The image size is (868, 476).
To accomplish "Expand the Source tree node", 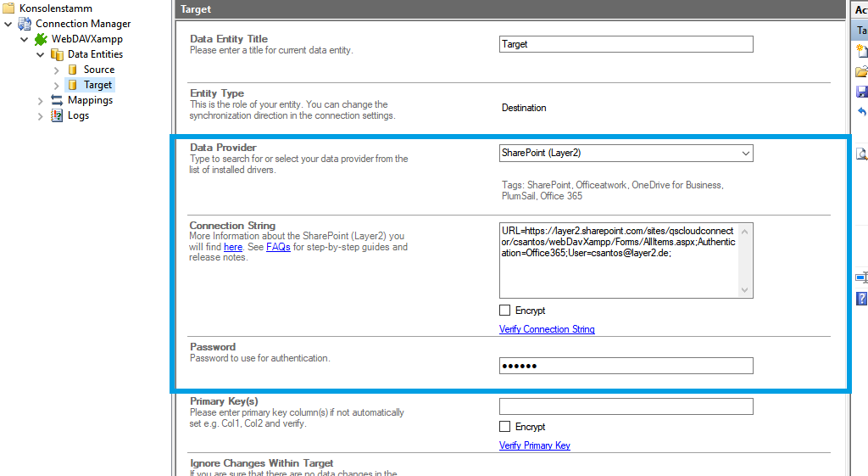I will click(57, 70).
